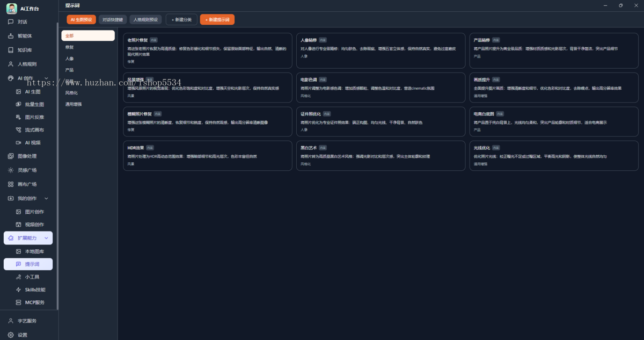Open the 电影色调 prompt card
The width and height of the screenshot is (644, 340).
[x=380, y=88]
